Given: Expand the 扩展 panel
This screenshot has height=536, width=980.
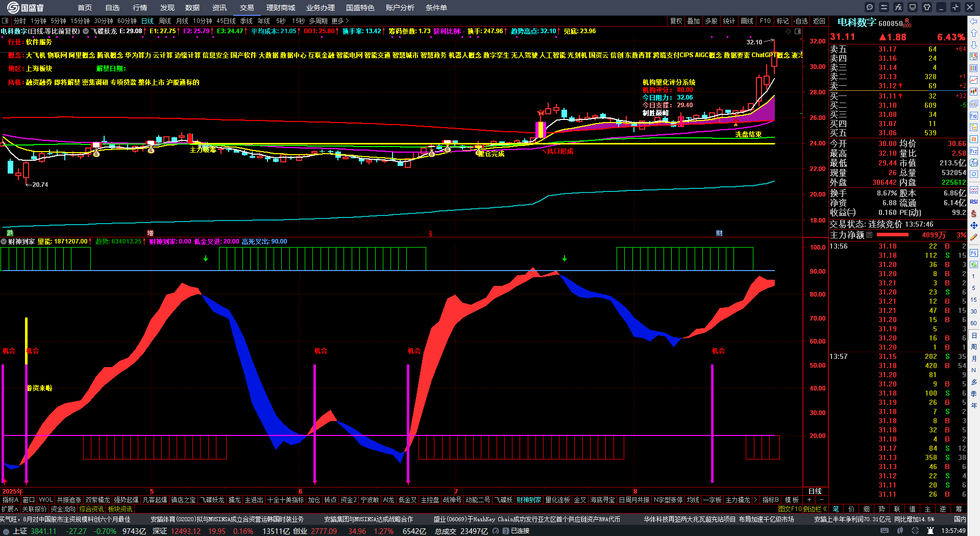Looking at the screenshot, I should point(10,509).
